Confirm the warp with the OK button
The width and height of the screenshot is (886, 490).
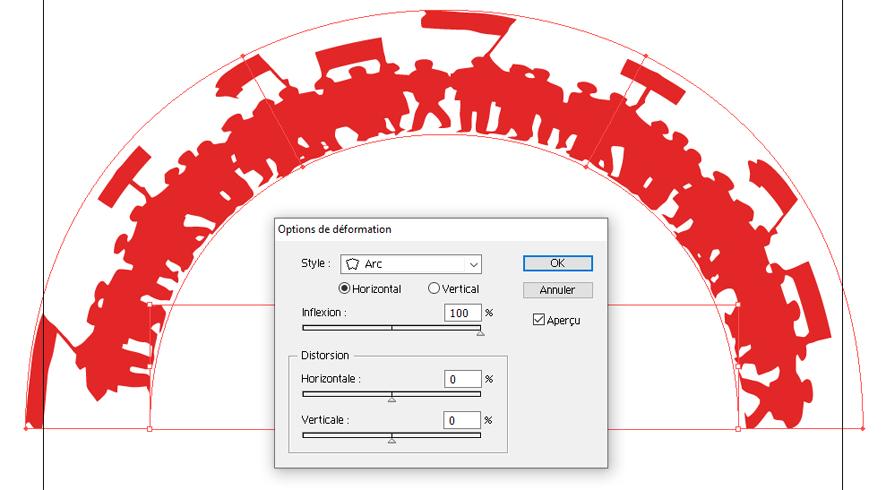(557, 263)
